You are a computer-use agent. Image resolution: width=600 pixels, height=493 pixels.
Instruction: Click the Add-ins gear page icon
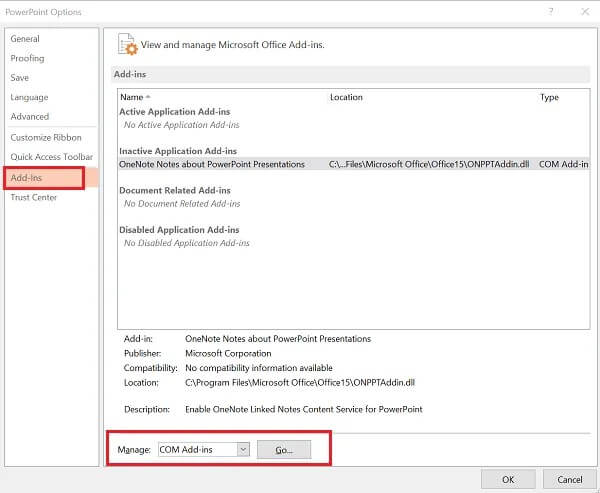tap(127, 44)
